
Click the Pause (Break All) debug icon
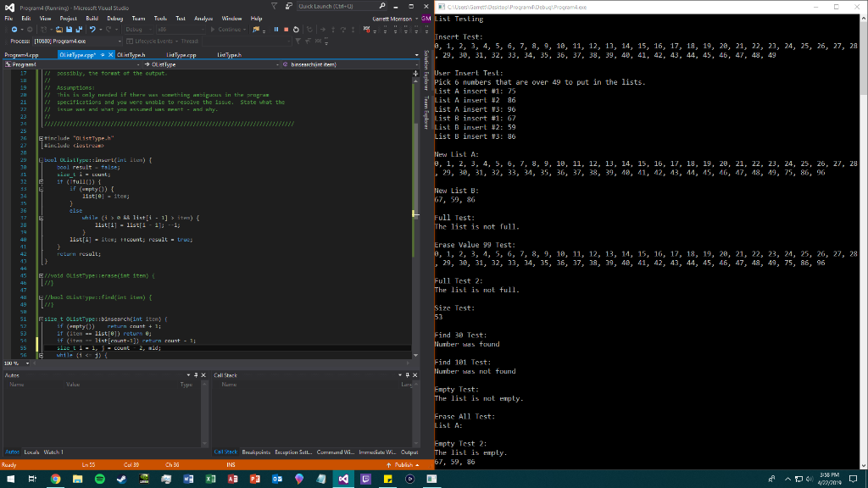pyautogui.click(x=276, y=30)
